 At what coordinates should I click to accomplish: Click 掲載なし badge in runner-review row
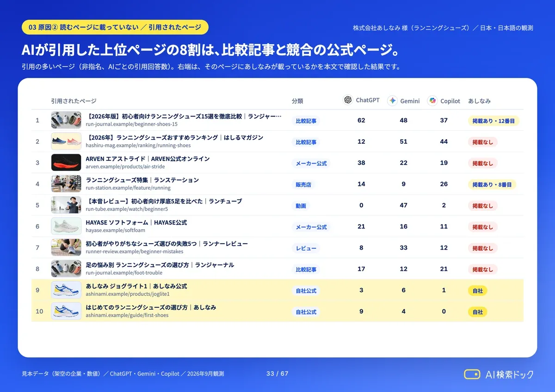click(482, 249)
